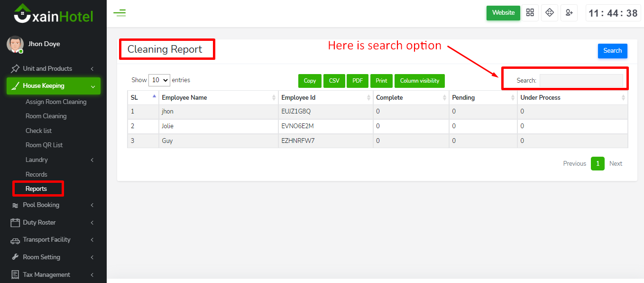Image resolution: width=644 pixels, height=283 pixels.
Task: Click the hamburger menu toggle icon
Action: [x=120, y=13]
